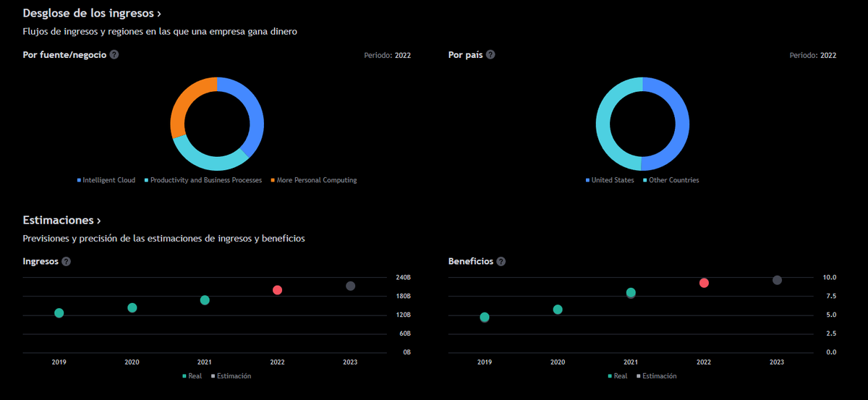Click the 2022 red point in Beneficios chart

(x=704, y=283)
